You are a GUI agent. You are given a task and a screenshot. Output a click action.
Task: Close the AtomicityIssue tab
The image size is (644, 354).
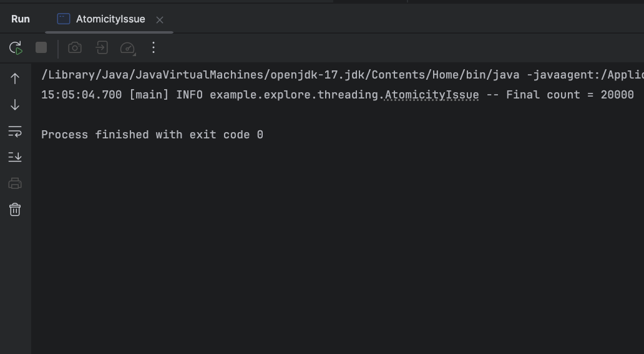pyautogui.click(x=160, y=20)
